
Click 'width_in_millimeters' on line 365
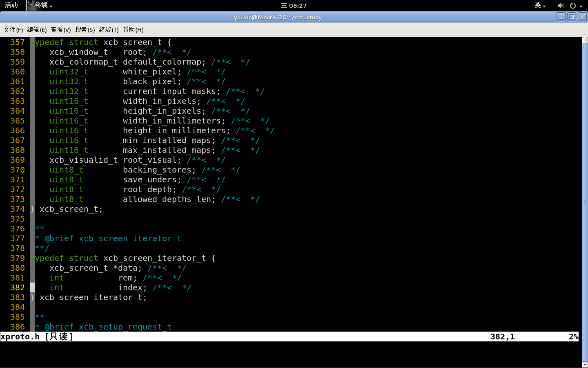(x=172, y=121)
